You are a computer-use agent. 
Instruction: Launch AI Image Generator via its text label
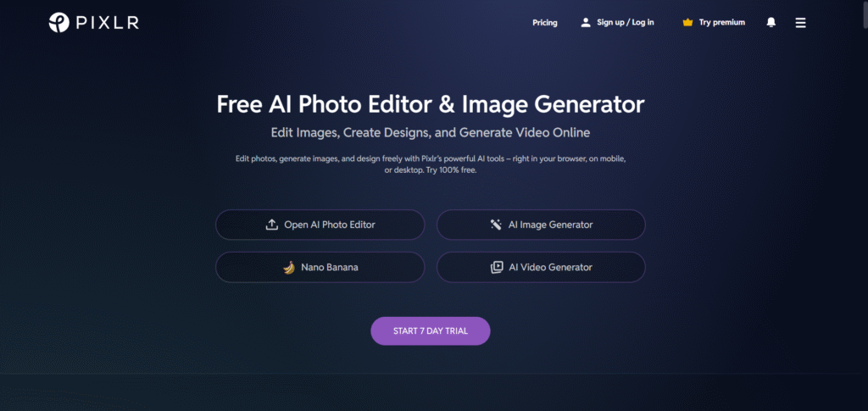pos(550,225)
